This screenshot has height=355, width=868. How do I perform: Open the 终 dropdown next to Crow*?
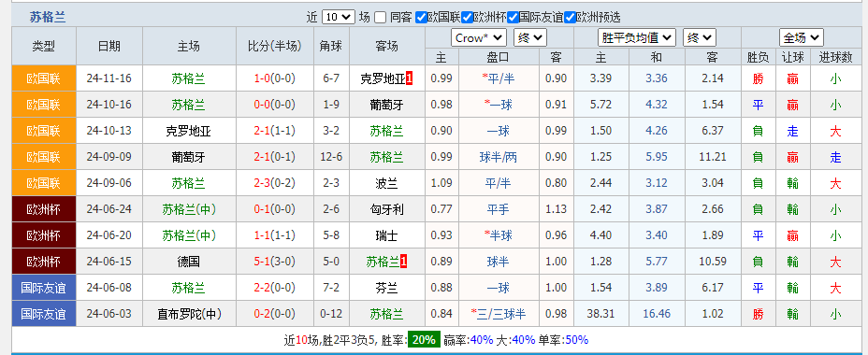point(530,38)
